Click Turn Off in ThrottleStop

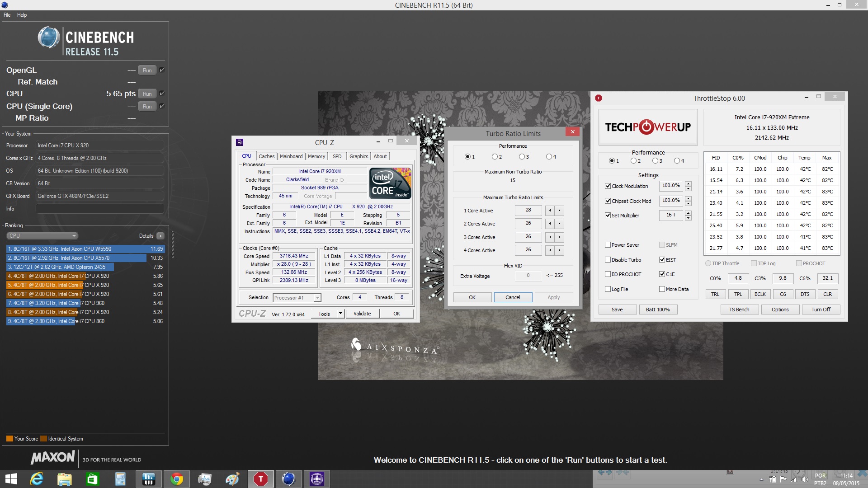click(821, 310)
